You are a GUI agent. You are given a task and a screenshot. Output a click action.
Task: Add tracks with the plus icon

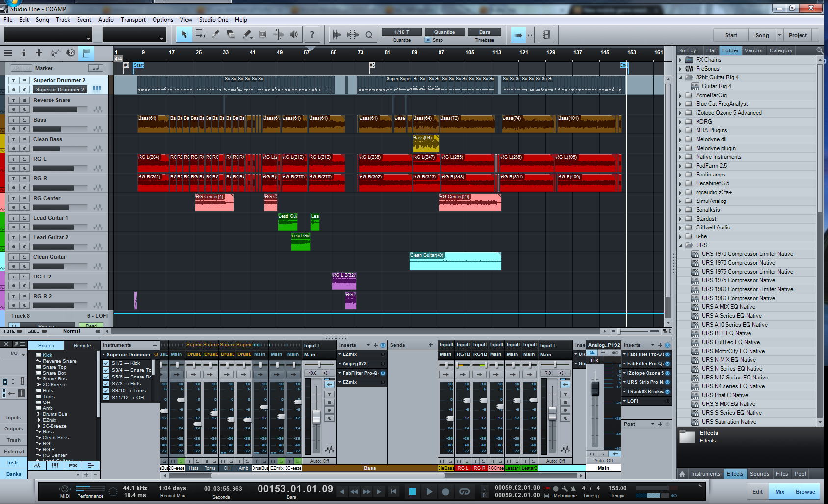[x=39, y=53]
